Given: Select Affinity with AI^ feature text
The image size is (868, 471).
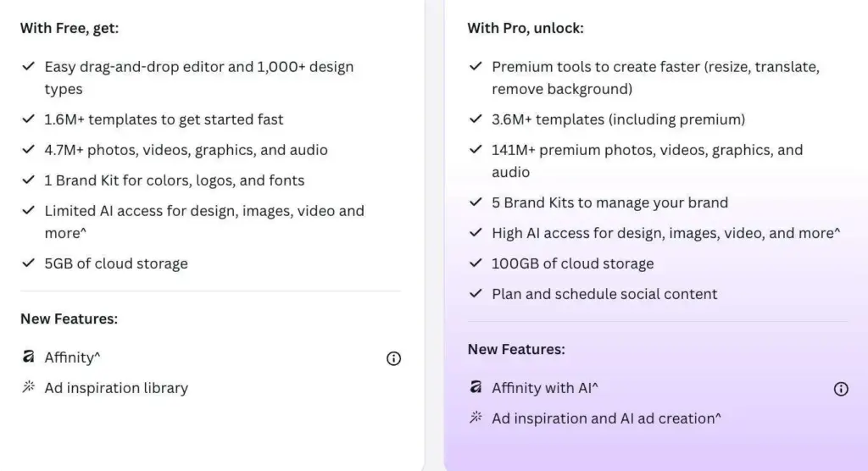Looking at the screenshot, I should (545, 388).
